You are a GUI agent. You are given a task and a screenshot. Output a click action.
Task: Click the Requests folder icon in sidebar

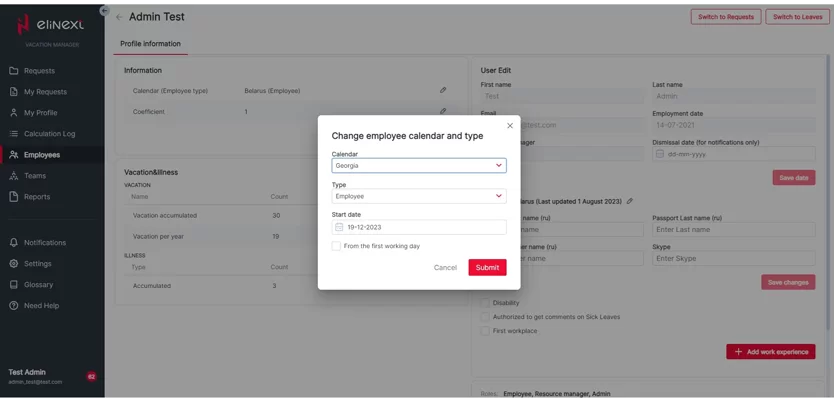point(14,71)
